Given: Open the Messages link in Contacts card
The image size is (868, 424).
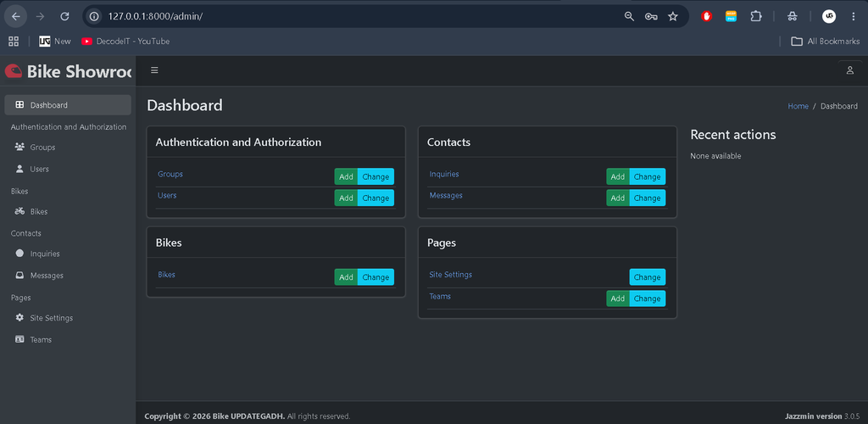Looking at the screenshot, I should click(446, 195).
